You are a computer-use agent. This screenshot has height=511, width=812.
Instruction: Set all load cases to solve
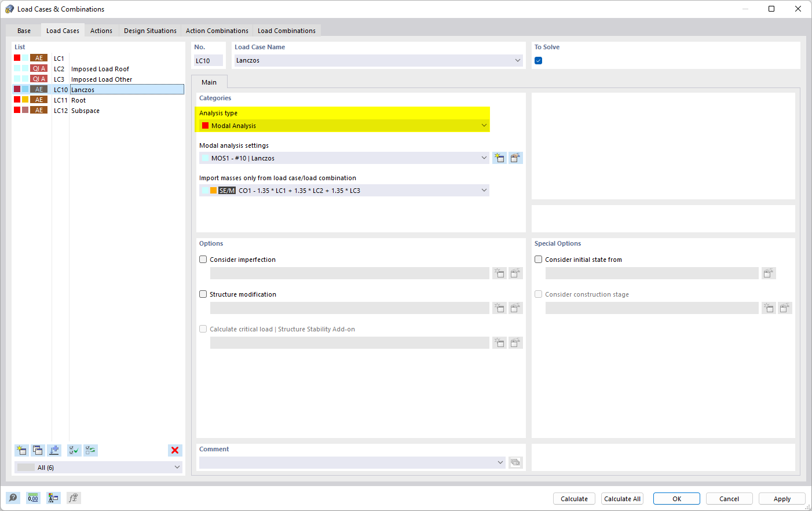pos(74,450)
